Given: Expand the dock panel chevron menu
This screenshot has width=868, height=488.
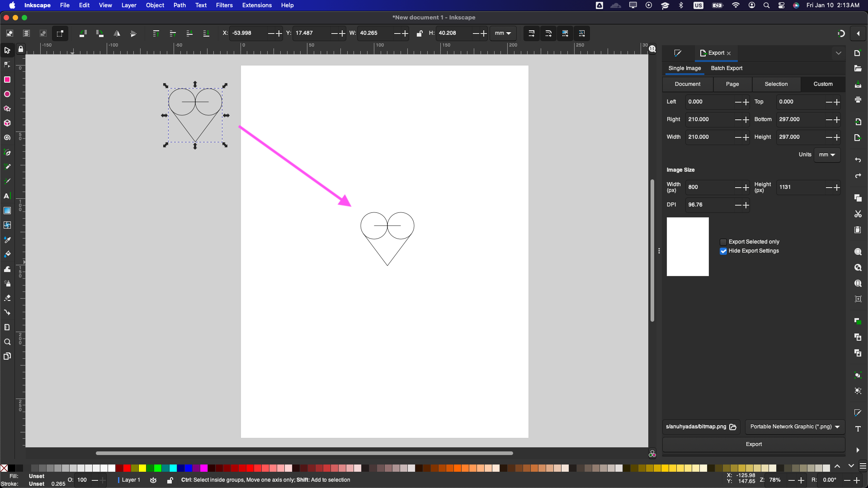Looking at the screenshot, I should (839, 53).
